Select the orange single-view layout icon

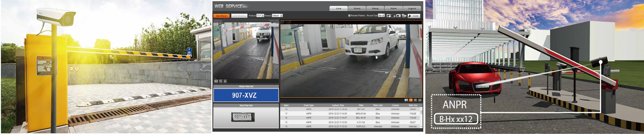click(411, 100)
